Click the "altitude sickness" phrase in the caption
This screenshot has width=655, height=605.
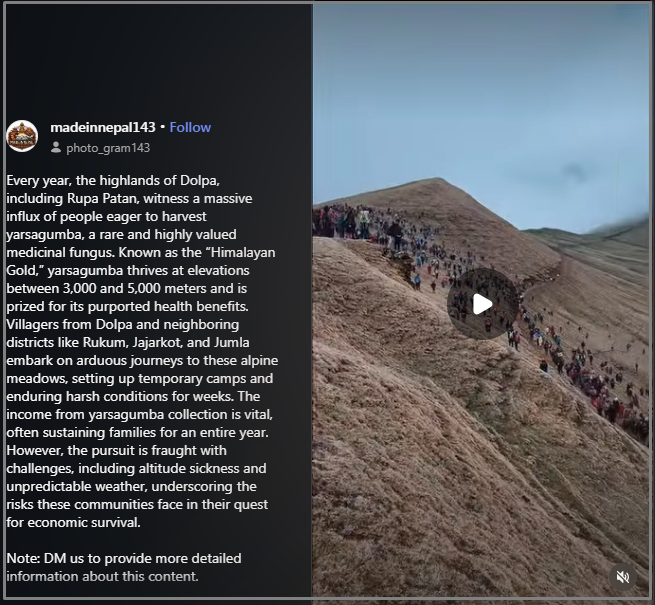pos(189,469)
